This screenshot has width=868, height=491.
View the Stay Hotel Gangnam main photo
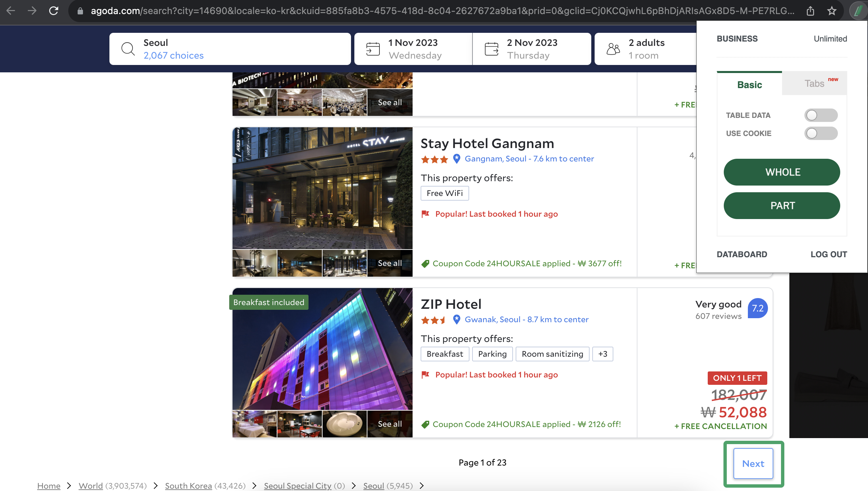click(322, 188)
